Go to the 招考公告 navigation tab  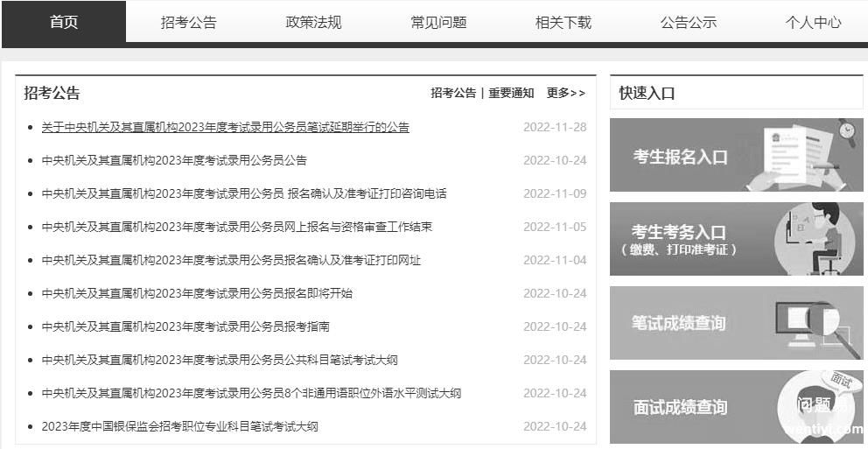coord(188,23)
